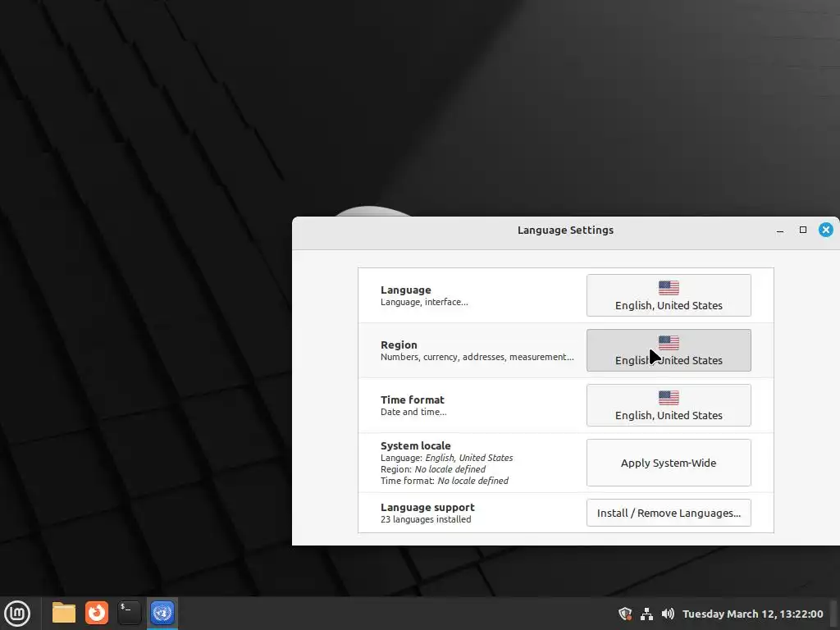
Task: Launch the Terminal from the panel
Action: pos(129,614)
